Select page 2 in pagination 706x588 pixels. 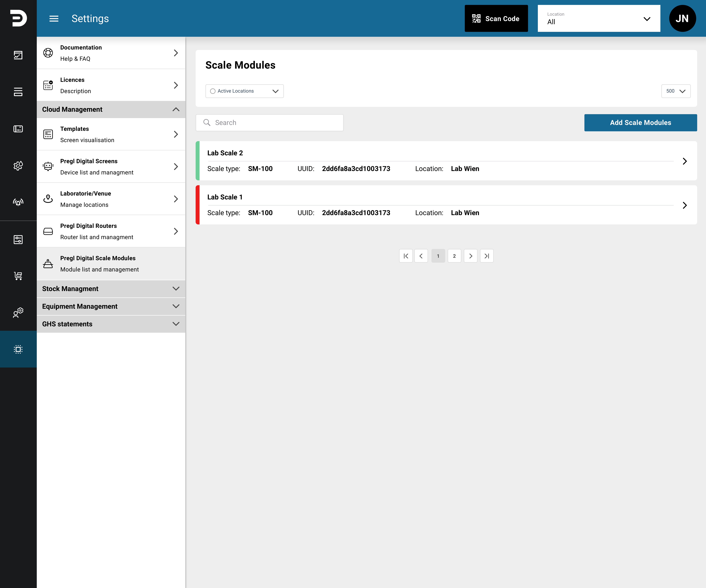coord(454,256)
